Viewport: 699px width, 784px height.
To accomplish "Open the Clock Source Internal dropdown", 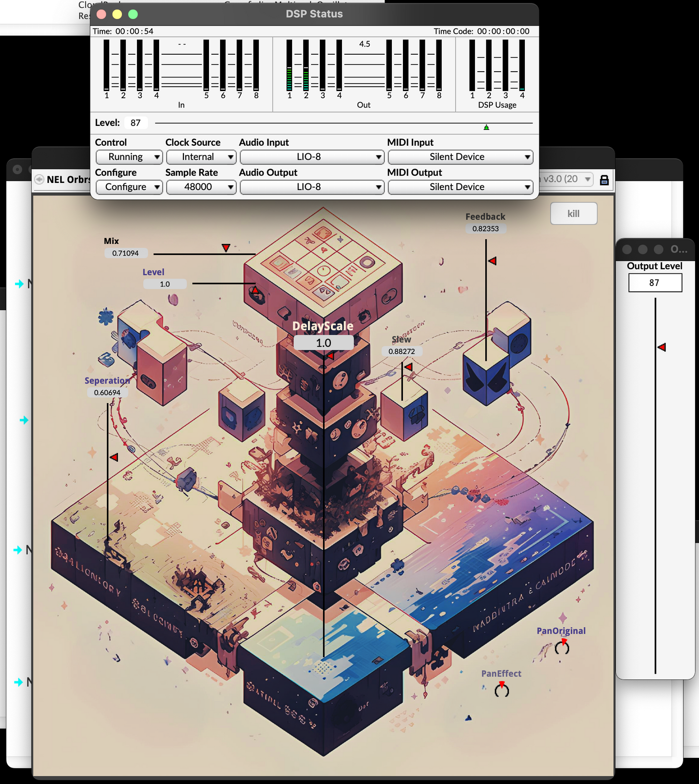I will [x=201, y=157].
